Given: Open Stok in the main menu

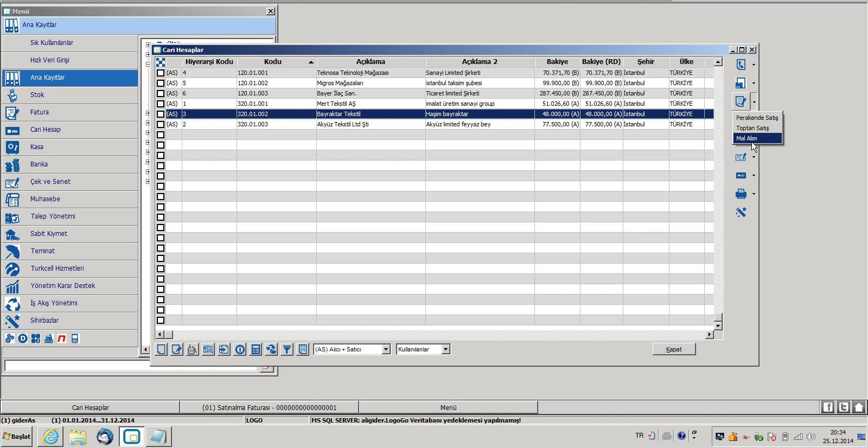Looking at the screenshot, I should coord(70,95).
